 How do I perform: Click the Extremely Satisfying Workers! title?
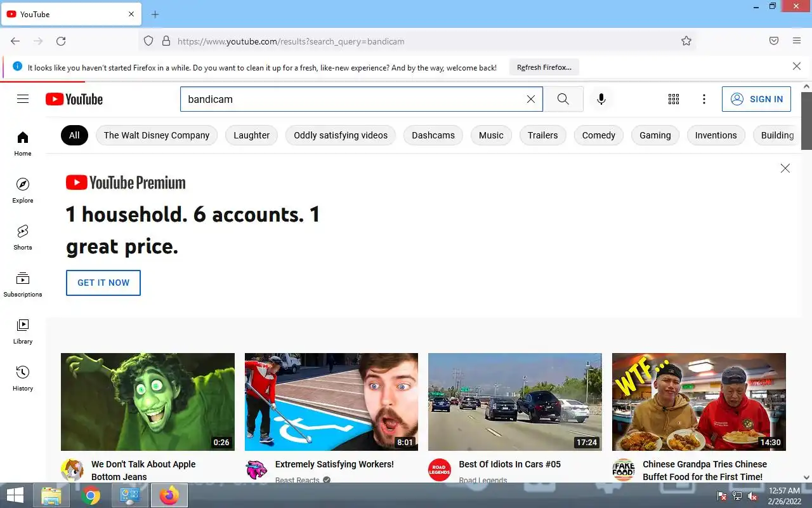pyautogui.click(x=334, y=464)
